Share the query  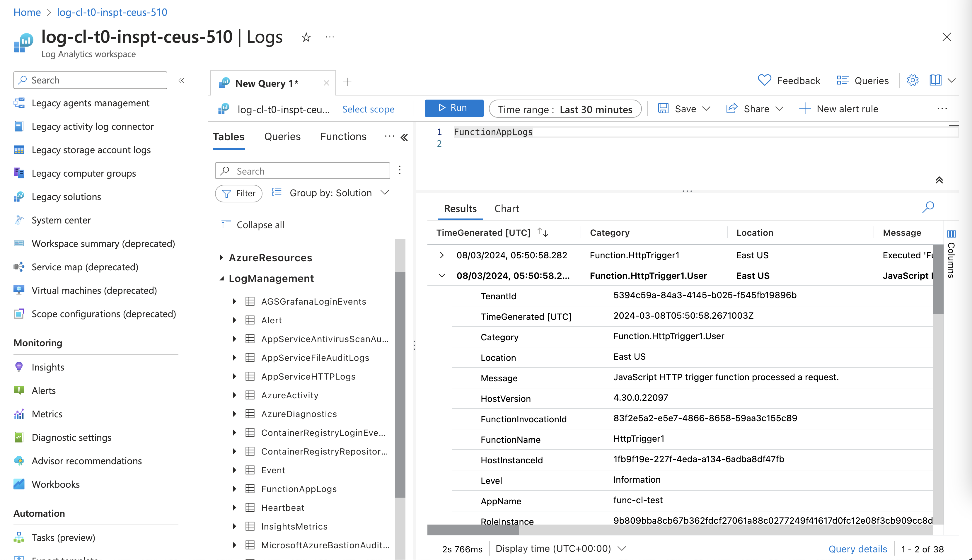(x=747, y=109)
